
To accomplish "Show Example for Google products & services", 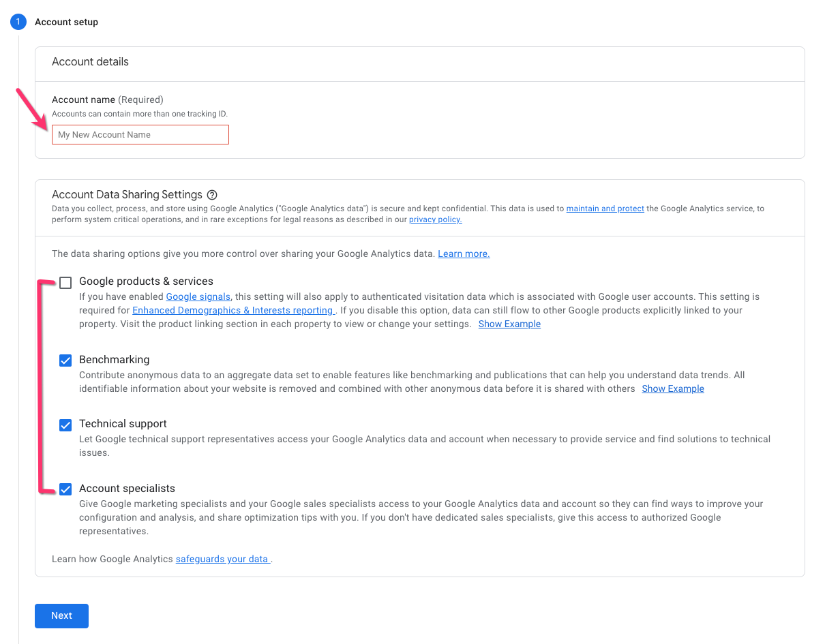I will [509, 324].
